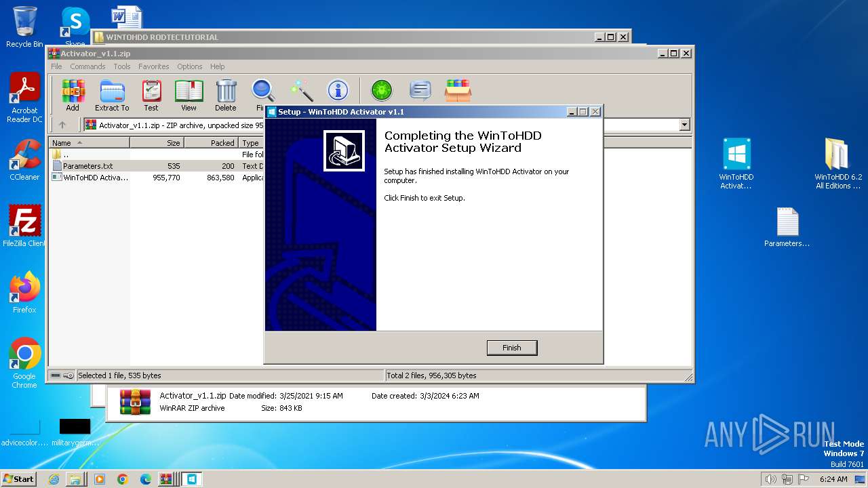Click the volume speaker tray icon

point(770,479)
